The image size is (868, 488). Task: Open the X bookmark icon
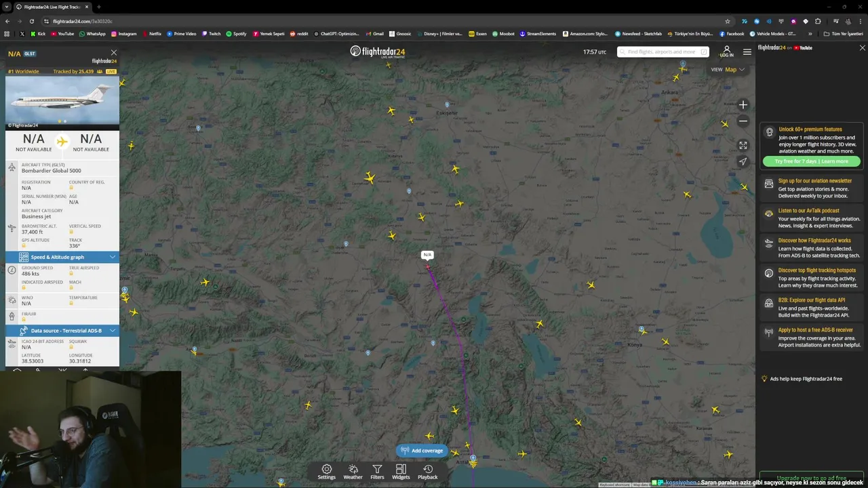22,33
